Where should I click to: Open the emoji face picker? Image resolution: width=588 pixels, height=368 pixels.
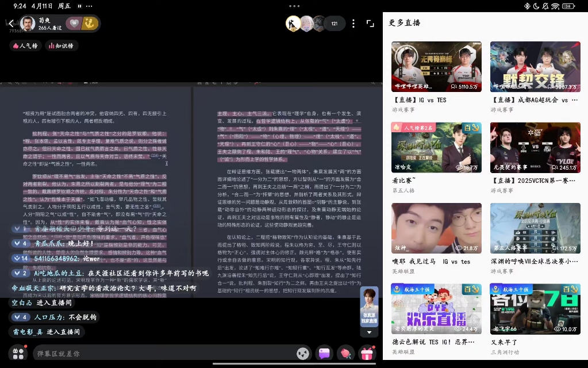(x=303, y=354)
